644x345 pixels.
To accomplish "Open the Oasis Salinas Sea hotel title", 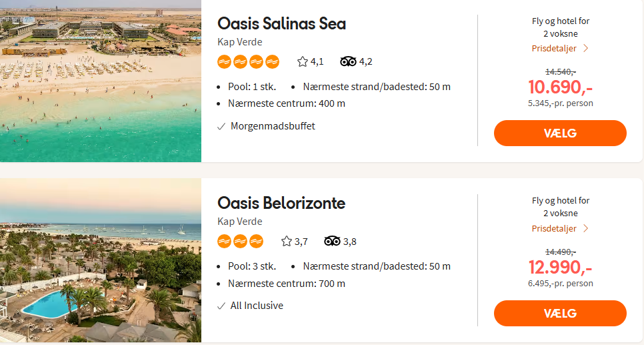I will (x=281, y=23).
